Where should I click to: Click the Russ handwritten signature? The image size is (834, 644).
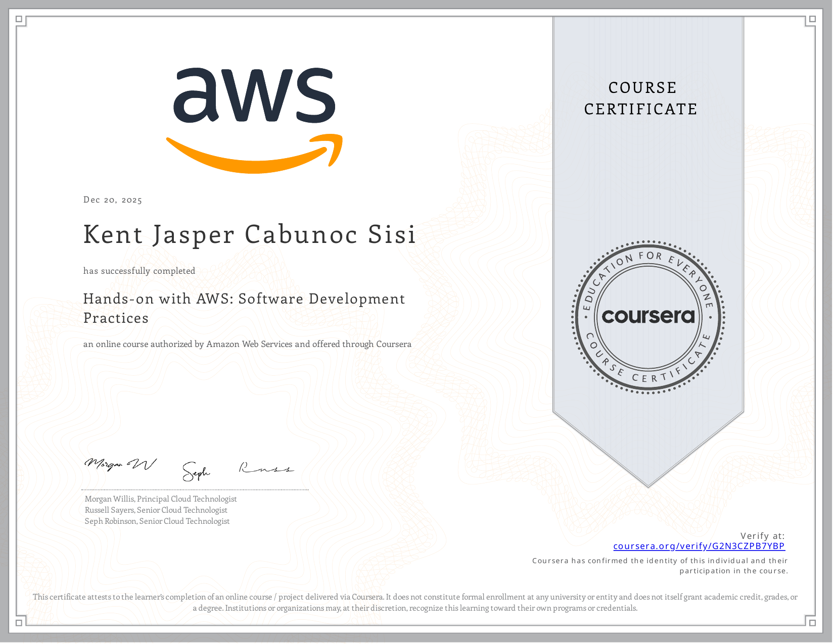coord(266,468)
